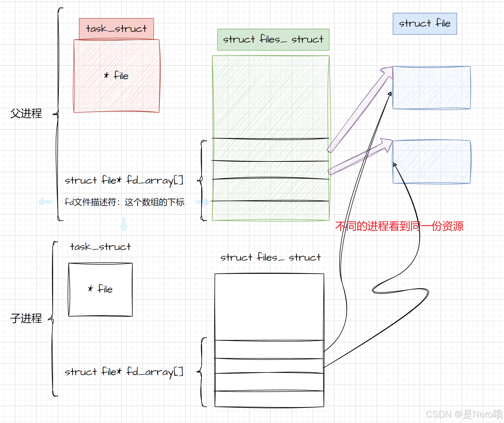Select the red 不同的进程看到同一份资源 text
The height and width of the screenshot is (423, 504).
pos(400,226)
